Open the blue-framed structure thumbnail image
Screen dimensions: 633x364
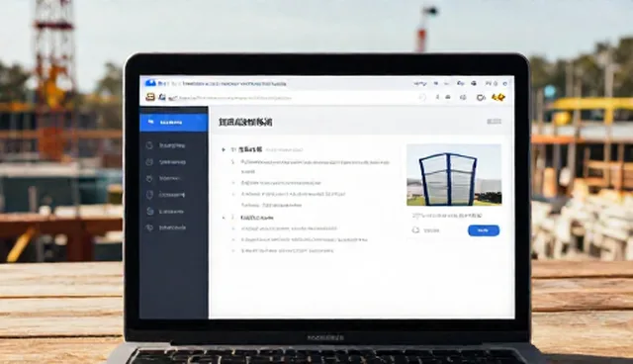click(x=454, y=175)
